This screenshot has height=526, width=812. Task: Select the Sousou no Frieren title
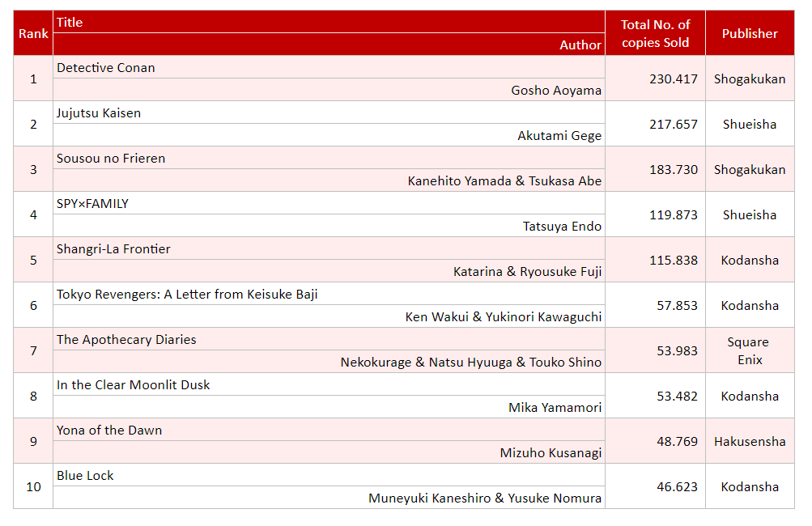point(111,159)
